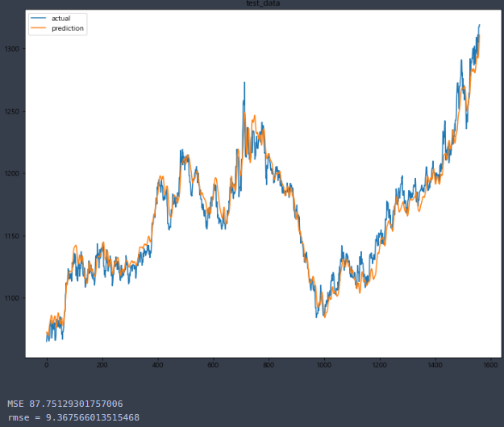Screen dimensions: 504x427
Task: Click the 'prediction' legend label
Action: click(x=68, y=28)
